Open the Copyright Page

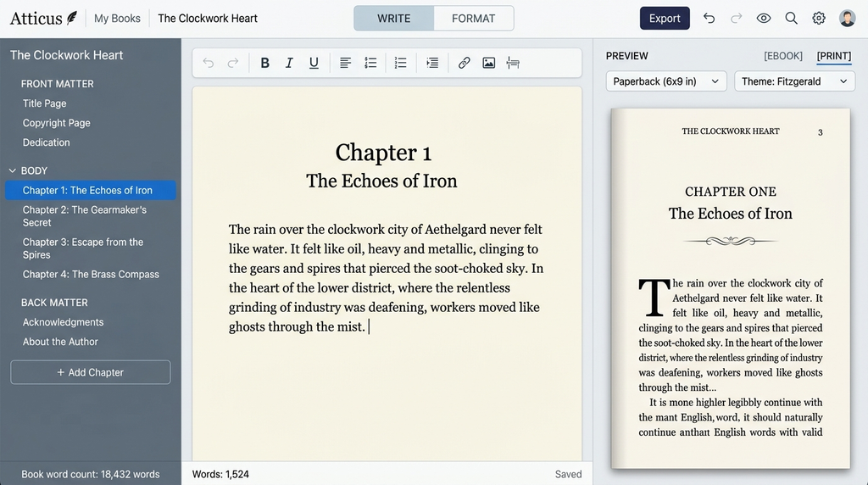coord(57,123)
